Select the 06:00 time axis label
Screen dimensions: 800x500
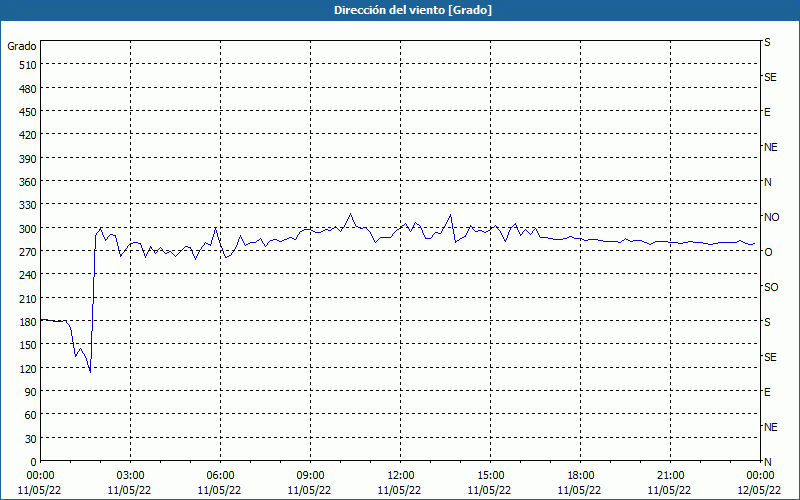pos(220,476)
